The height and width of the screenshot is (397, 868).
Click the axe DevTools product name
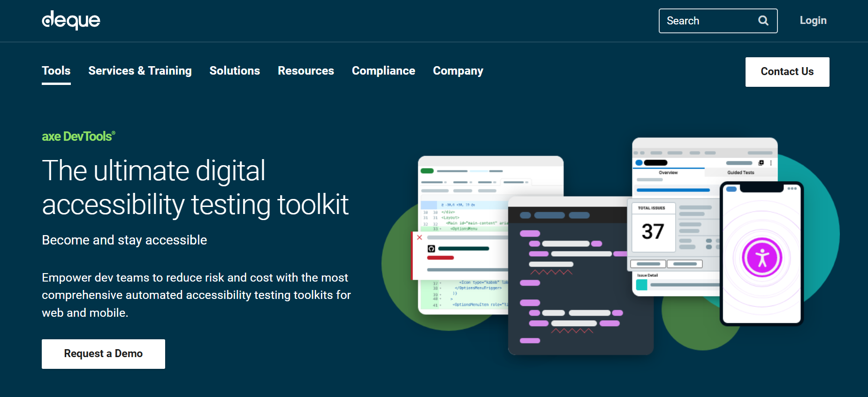point(78,136)
